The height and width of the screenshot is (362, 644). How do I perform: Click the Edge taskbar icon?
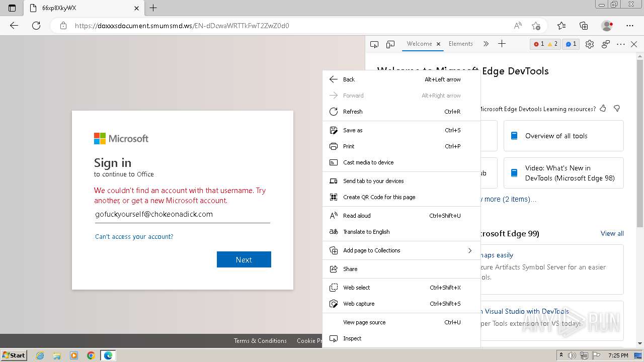[108, 355]
